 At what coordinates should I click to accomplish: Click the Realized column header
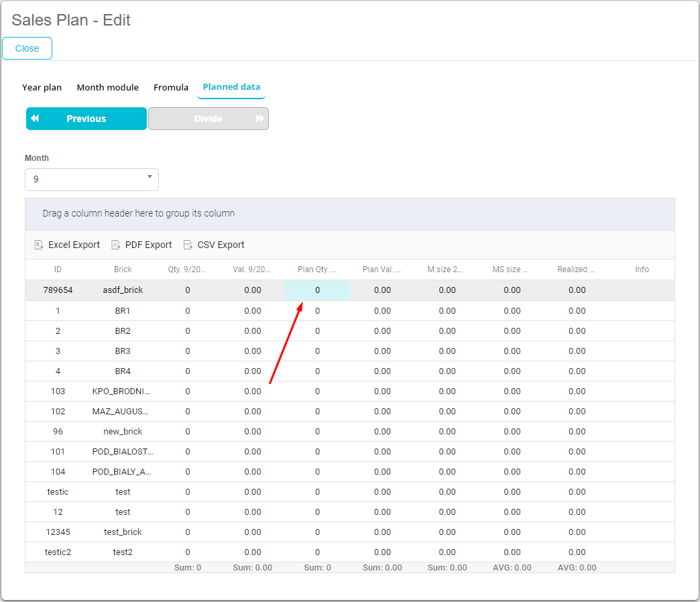coord(576,269)
